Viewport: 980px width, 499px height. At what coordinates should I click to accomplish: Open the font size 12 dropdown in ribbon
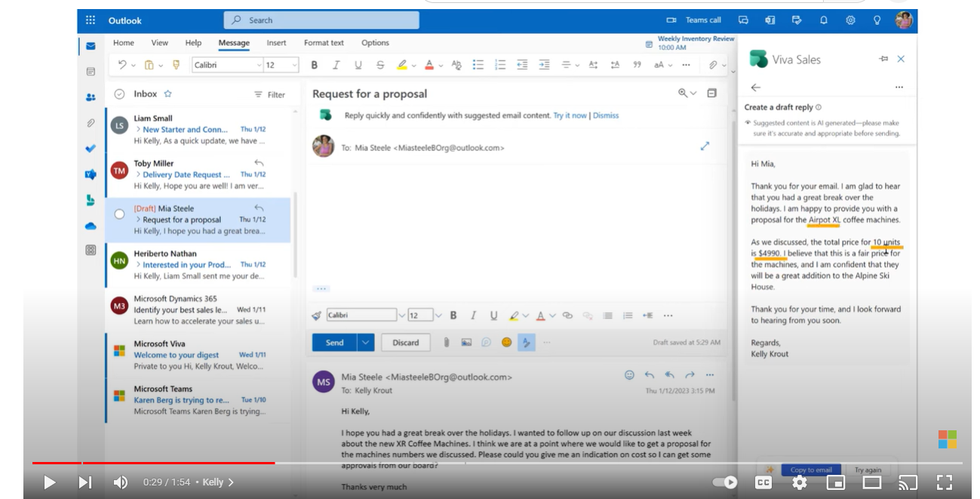pyautogui.click(x=281, y=65)
